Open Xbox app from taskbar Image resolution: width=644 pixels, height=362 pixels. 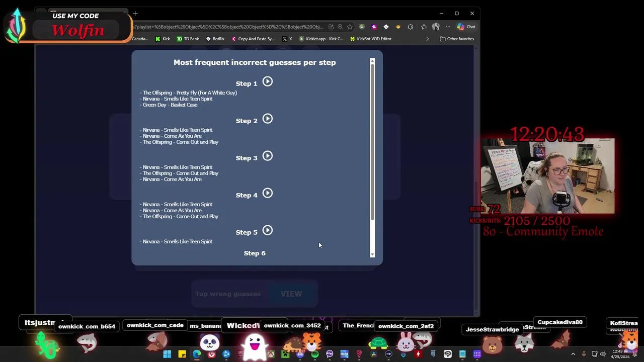[271, 354]
